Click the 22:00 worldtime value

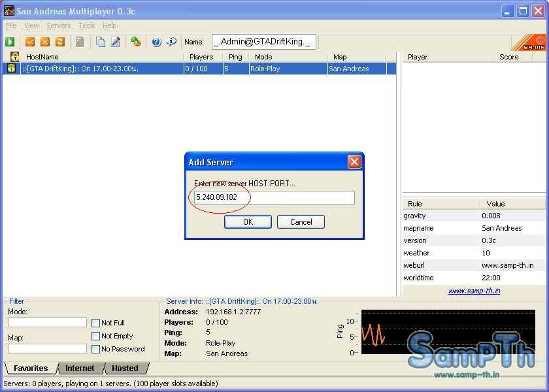click(x=491, y=278)
